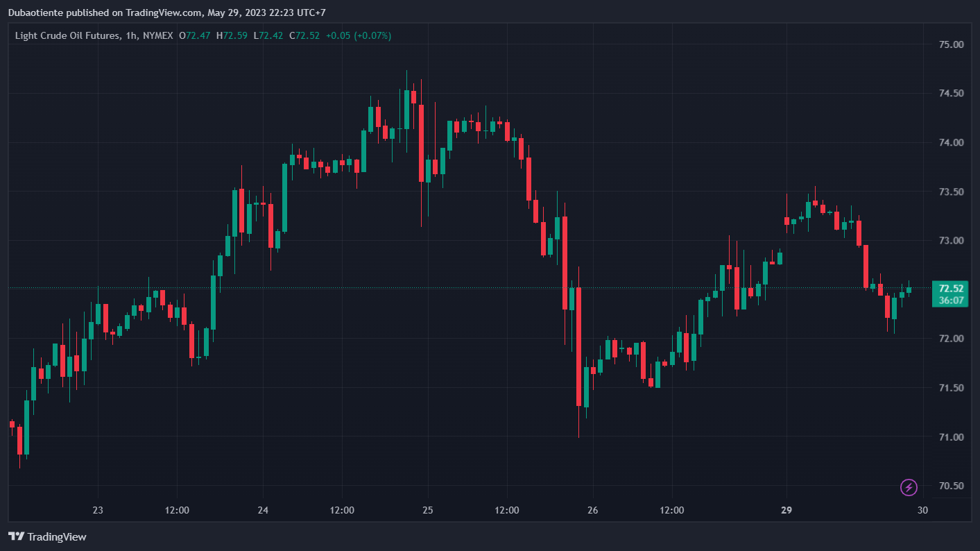Click the 73.50 price axis label

[x=951, y=192]
